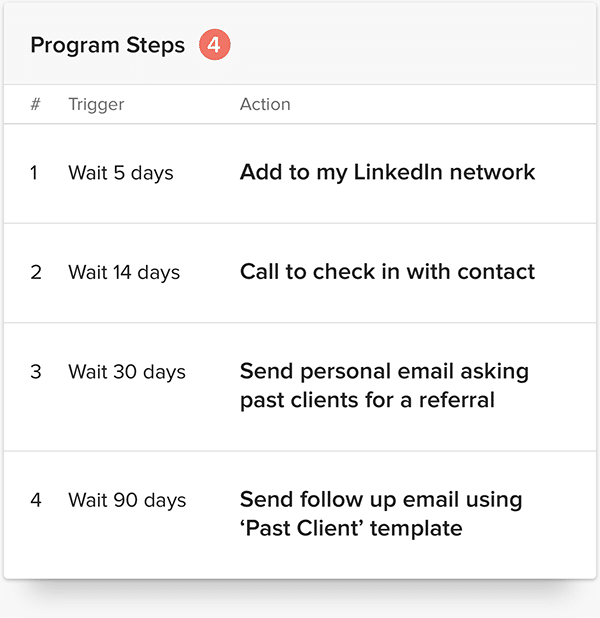Click the Trigger column header
Screen dimensions: 600x618
click(x=96, y=104)
